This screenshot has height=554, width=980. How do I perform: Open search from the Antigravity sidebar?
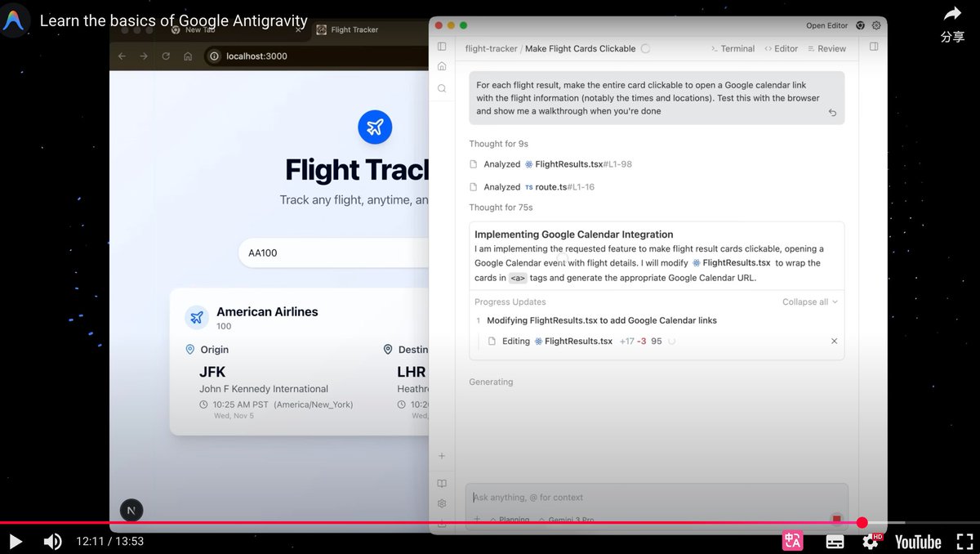click(442, 87)
